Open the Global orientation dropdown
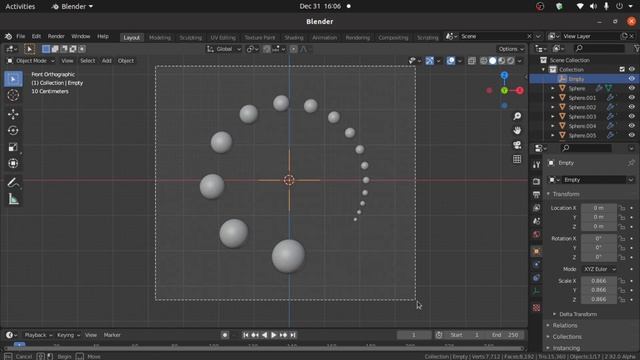 224,49
